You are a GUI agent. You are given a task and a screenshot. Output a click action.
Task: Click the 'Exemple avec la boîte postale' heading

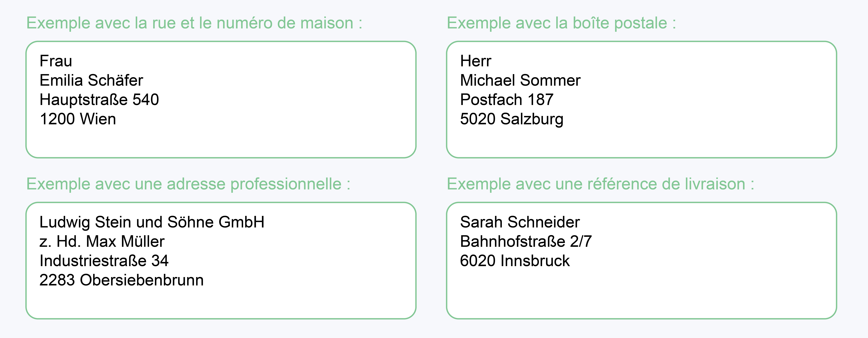561,23
